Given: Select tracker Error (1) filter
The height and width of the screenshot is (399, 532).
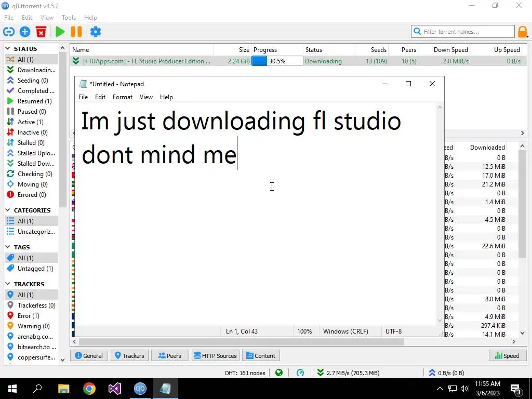Looking at the screenshot, I should (31, 316).
